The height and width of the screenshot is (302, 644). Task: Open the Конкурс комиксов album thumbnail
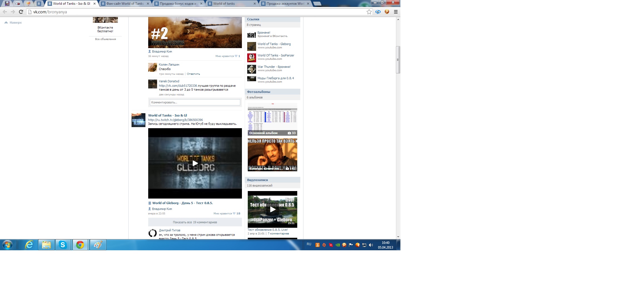[x=273, y=155]
